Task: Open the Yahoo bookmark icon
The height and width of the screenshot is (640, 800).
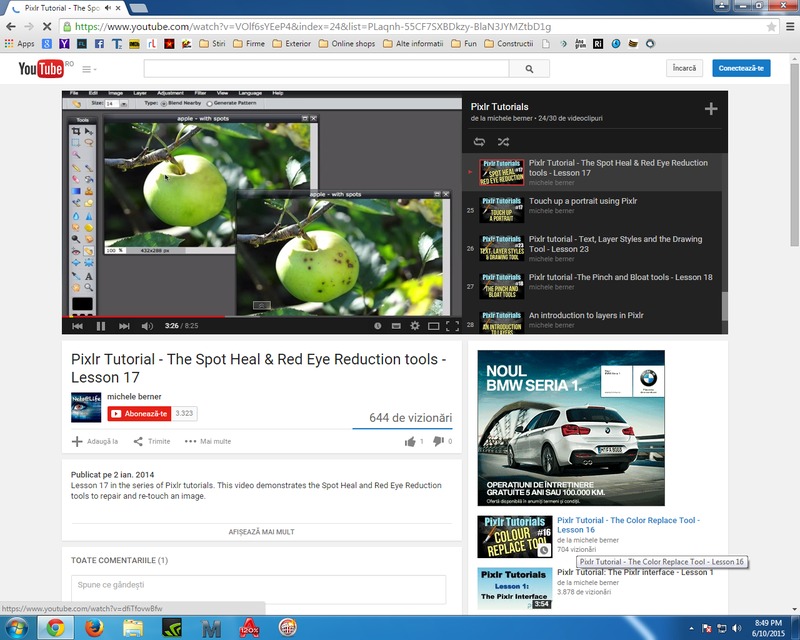Action: coord(64,44)
